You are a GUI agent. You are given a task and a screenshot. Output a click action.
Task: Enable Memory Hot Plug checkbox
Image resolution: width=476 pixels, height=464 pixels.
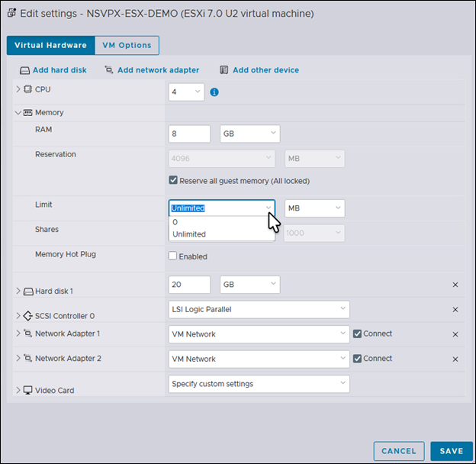pos(173,256)
